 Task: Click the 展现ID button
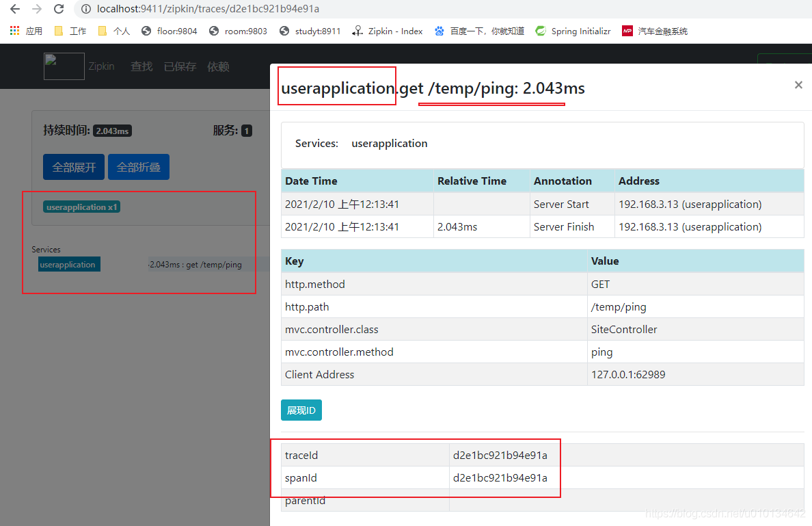(x=301, y=410)
